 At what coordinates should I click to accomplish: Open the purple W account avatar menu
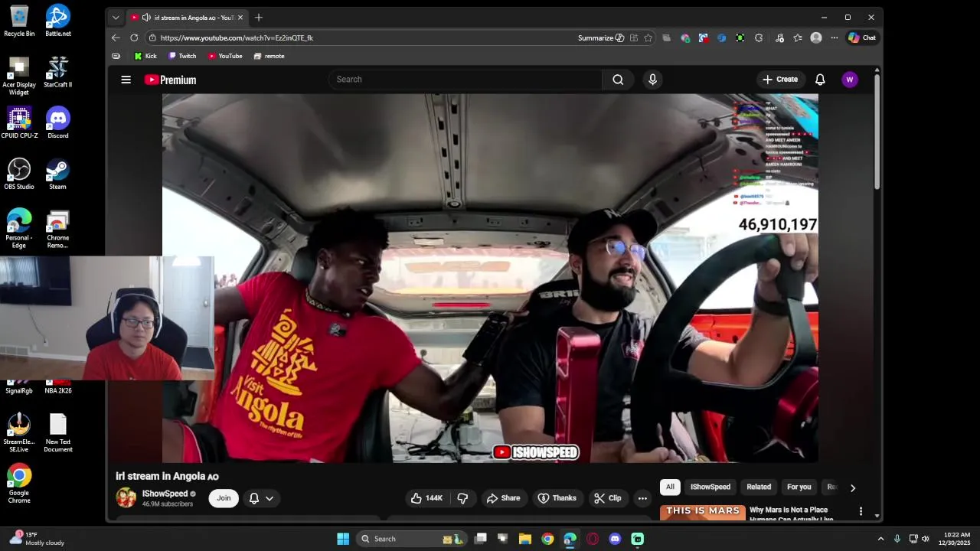coord(849,80)
